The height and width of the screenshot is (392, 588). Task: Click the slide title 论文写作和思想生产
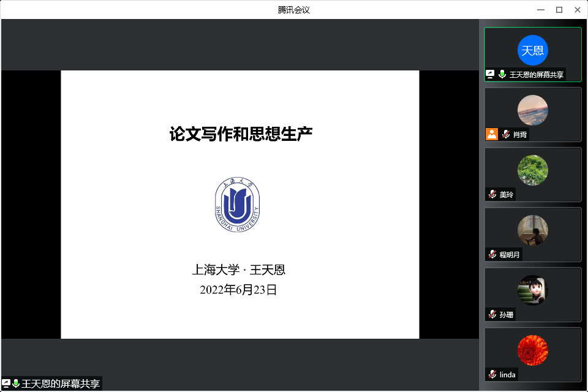click(241, 134)
